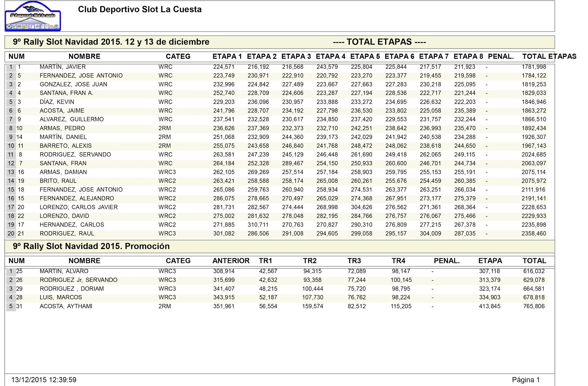Image resolution: width=588 pixels, height=386 pixels.
Task: Click the 'ETAPA 1' column header
Action: (x=227, y=57)
